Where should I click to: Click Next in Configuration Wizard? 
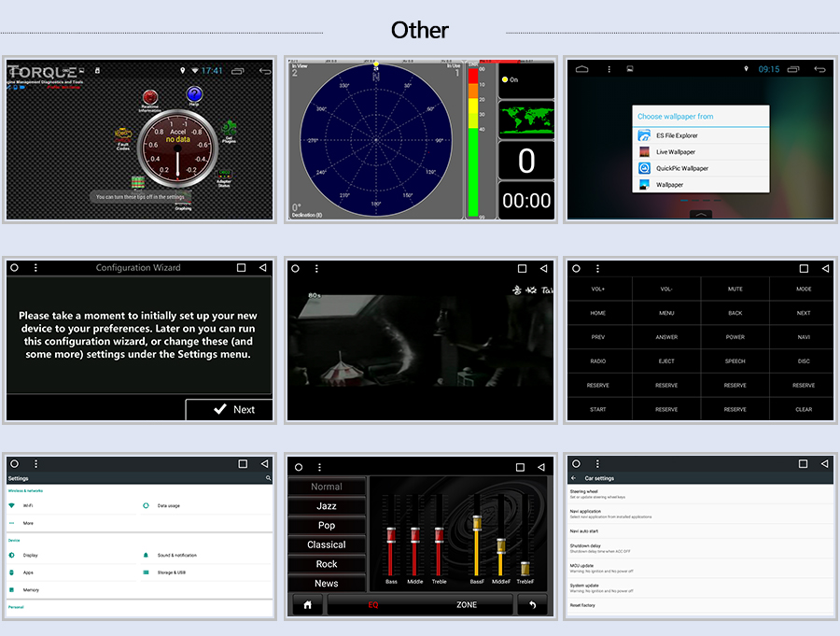tap(230, 409)
